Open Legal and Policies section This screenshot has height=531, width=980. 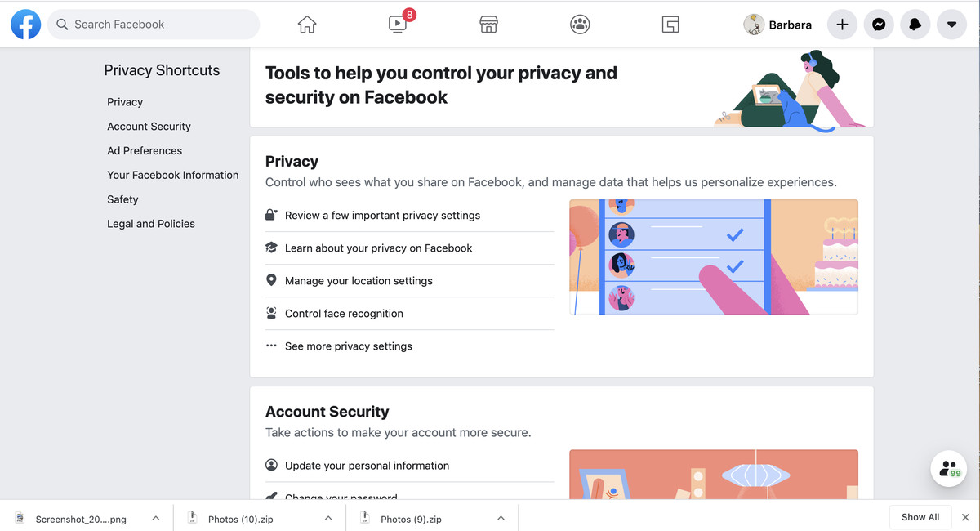coord(151,223)
